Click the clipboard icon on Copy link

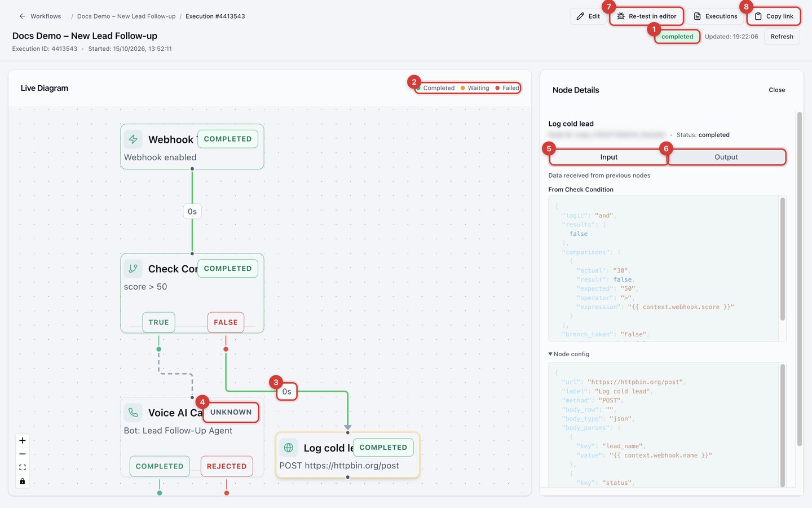[758, 16]
